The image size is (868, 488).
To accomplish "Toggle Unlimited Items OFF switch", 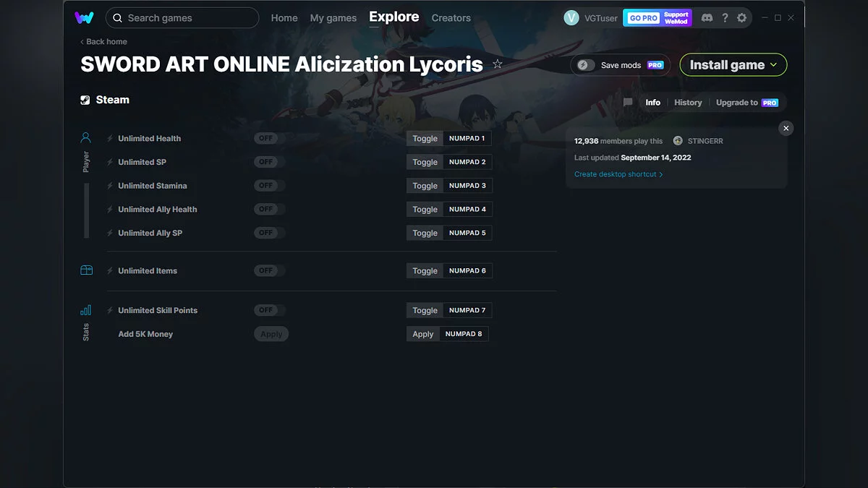I will pyautogui.click(x=270, y=270).
